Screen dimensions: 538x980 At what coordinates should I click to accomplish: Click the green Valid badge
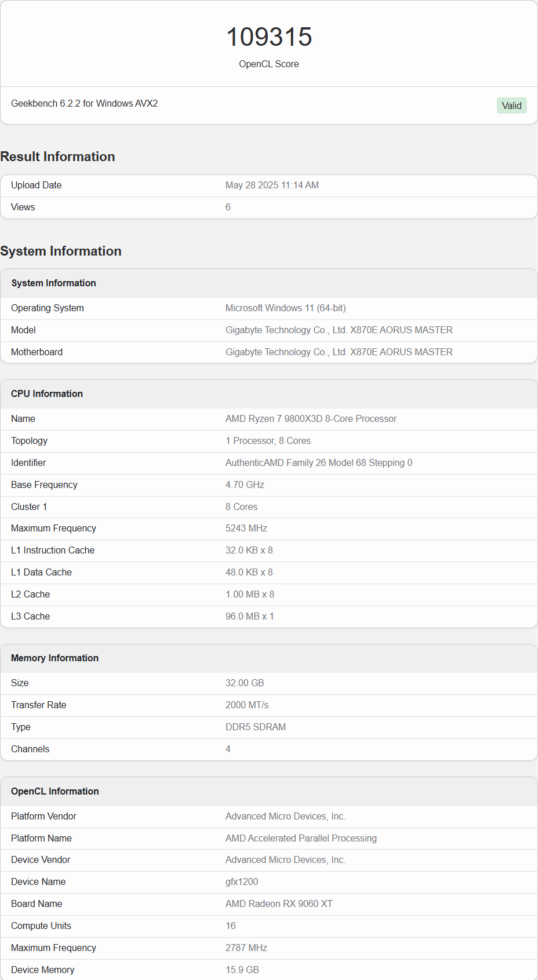pos(511,105)
